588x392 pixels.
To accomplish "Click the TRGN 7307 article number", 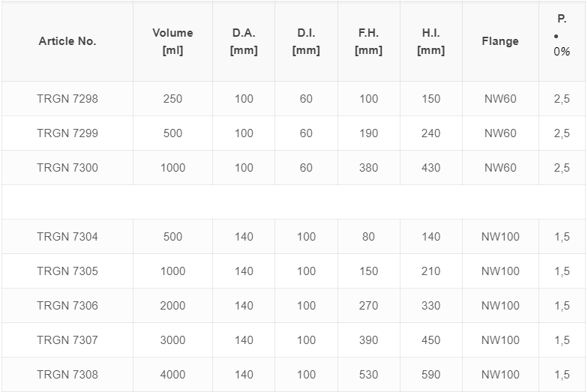I will [67, 340].
